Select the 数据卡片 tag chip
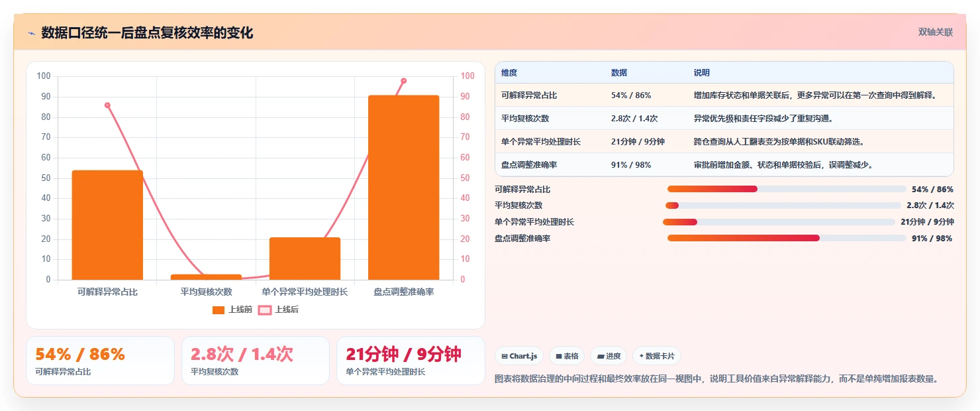The width and height of the screenshot is (980, 411). [x=656, y=356]
